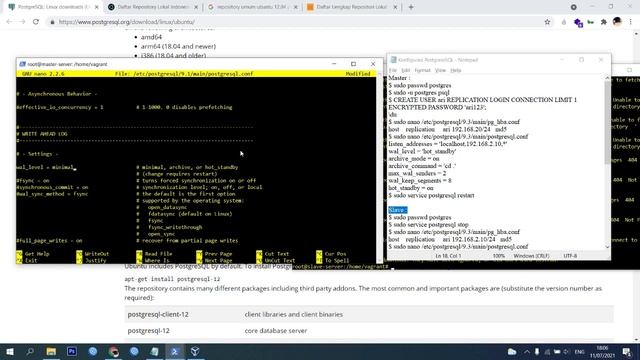The image size is (640, 360).
Task: Click '#full_page_writes = on' line in nano
Action: pyautogui.click(x=49, y=241)
